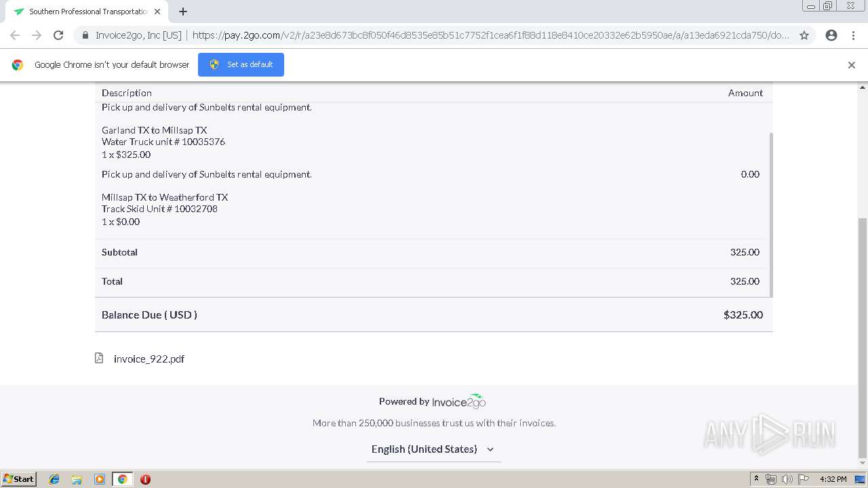Viewport: 868px width, 488px height.
Task: Click the browser back arrow
Action: click(x=15, y=35)
